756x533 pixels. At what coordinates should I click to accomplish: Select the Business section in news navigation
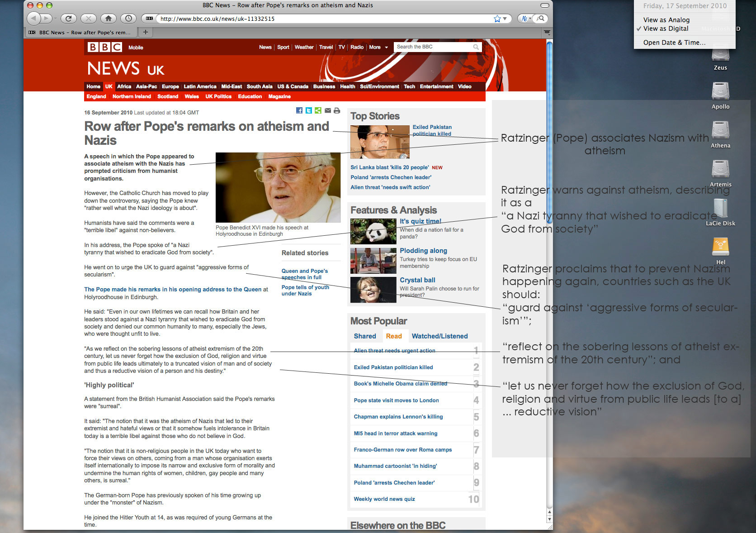coord(324,86)
